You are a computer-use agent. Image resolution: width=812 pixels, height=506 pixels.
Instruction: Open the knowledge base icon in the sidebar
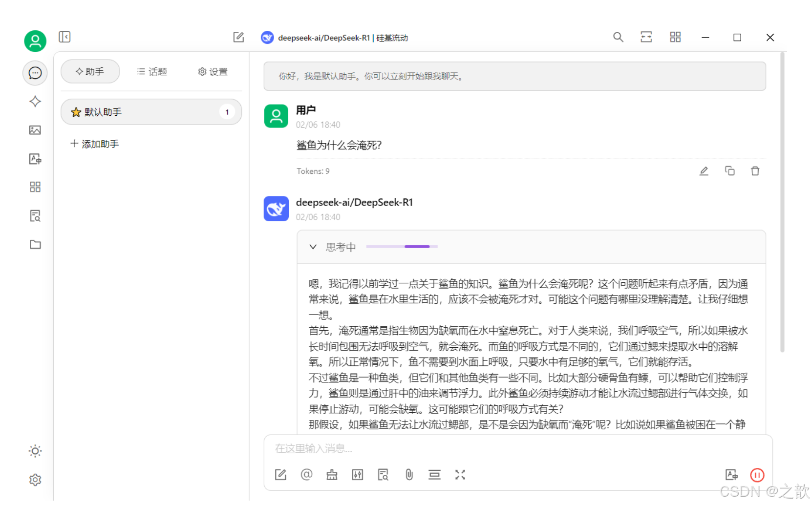[x=35, y=215]
